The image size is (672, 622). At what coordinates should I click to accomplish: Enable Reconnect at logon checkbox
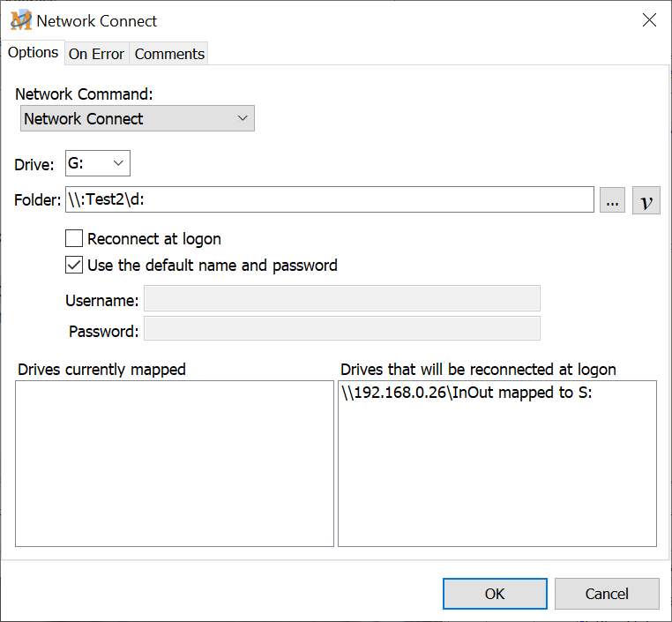click(74, 238)
